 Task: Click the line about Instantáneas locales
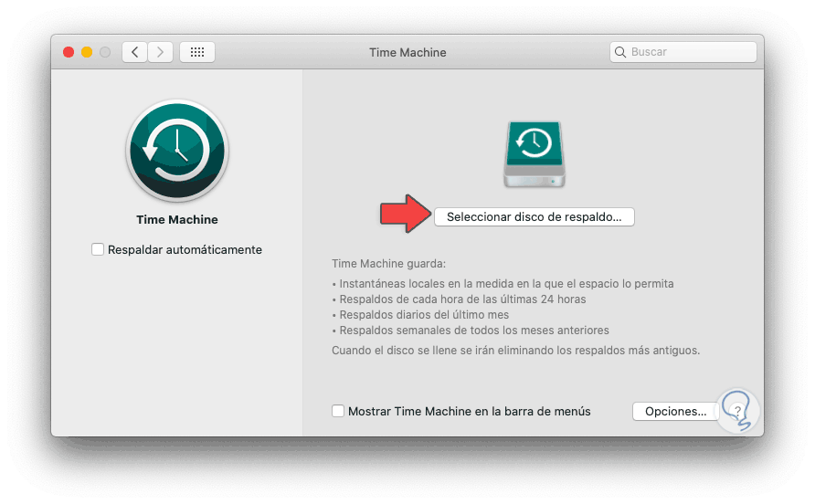[x=503, y=284]
